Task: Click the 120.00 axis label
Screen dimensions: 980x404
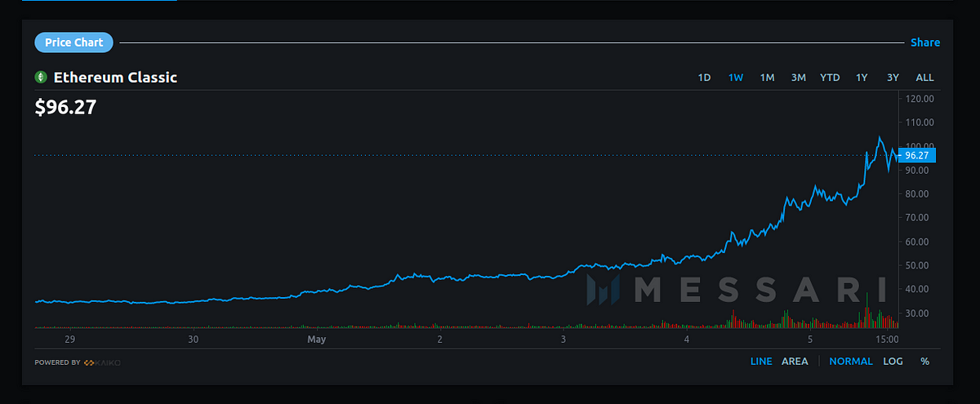Action: pos(920,99)
